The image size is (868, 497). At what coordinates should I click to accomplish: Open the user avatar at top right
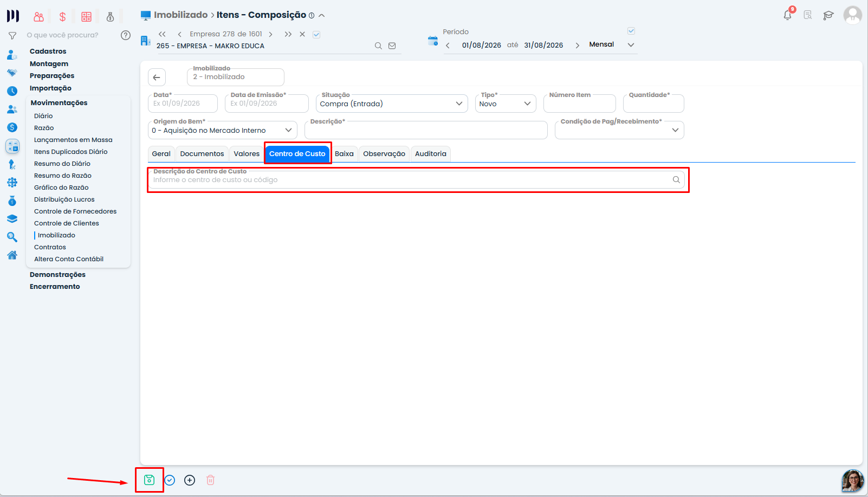pyautogui.click(x=852, y=15)
